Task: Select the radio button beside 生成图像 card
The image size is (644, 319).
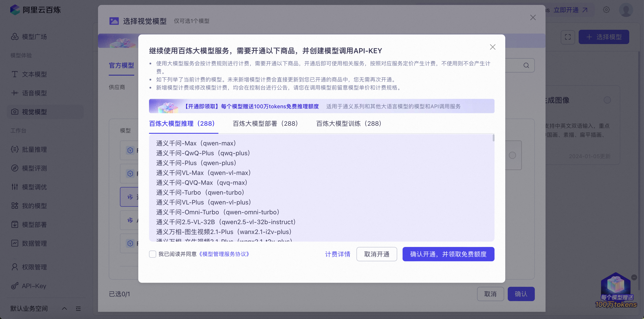Action: click(607, 100)
